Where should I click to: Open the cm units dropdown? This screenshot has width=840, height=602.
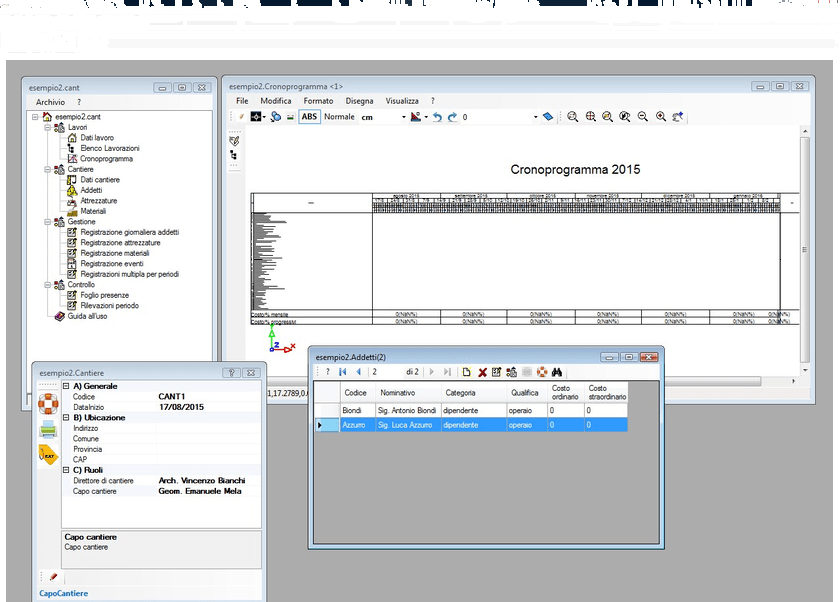[404, 117]
